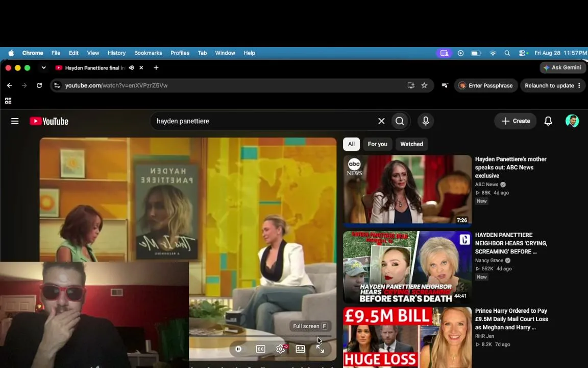Open the Chrome app menu
The height and width of the screenshot is (368, 588).
click(x=33, y=53)
